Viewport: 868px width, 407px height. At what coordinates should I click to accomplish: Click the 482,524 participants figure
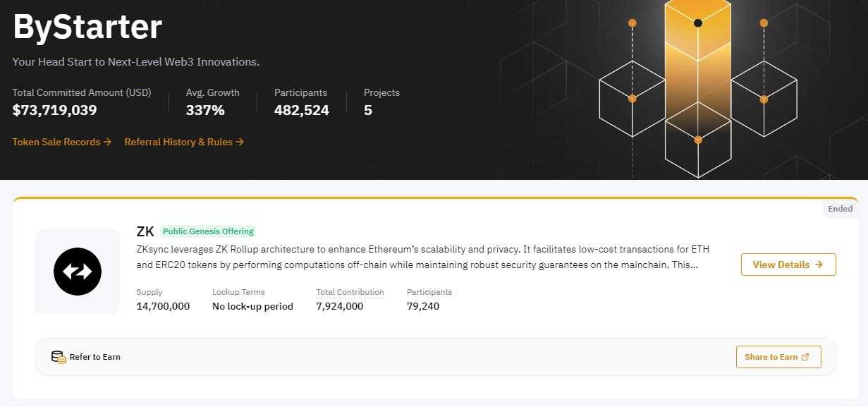[x=301, y=110]
